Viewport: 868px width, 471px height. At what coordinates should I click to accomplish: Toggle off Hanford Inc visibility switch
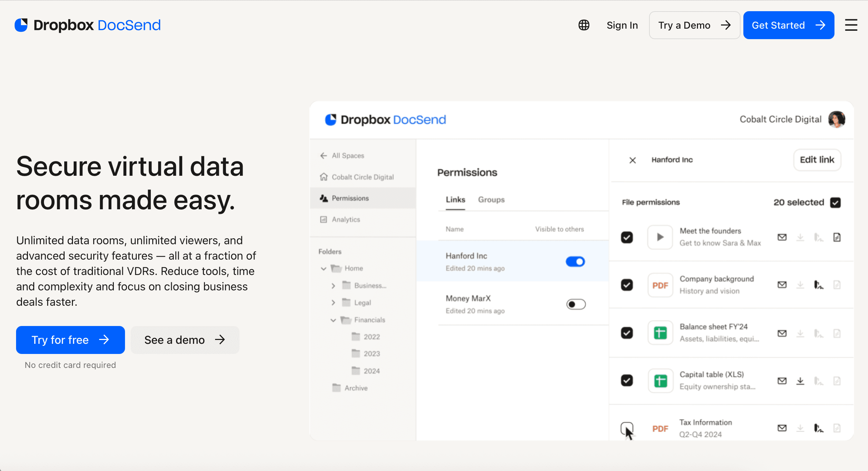coord(575,262)
